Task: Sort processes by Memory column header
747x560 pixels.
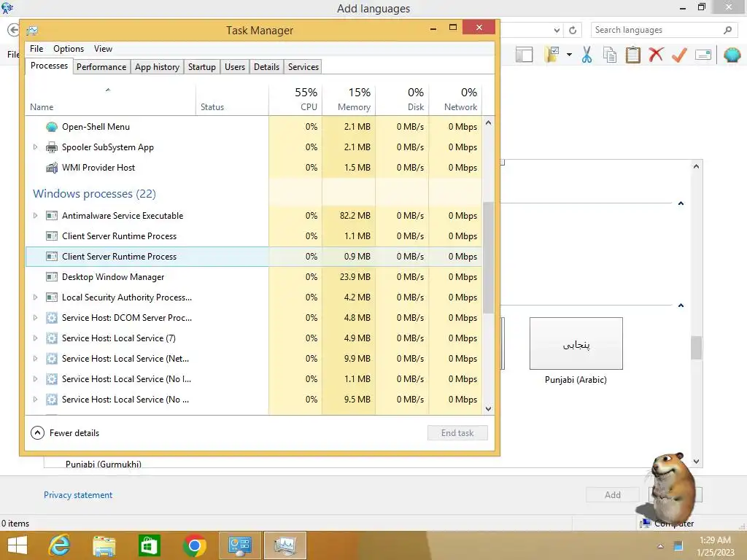Action: tap(349, 99)
